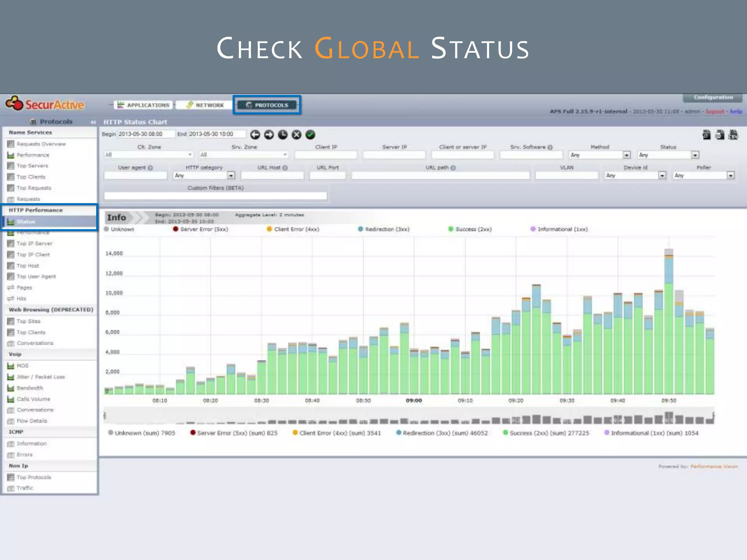Viewport: 747px width, 560px height.
Task: Toggle Success (2xx) series
Action: pyautogui.click(x=470, y=229)
